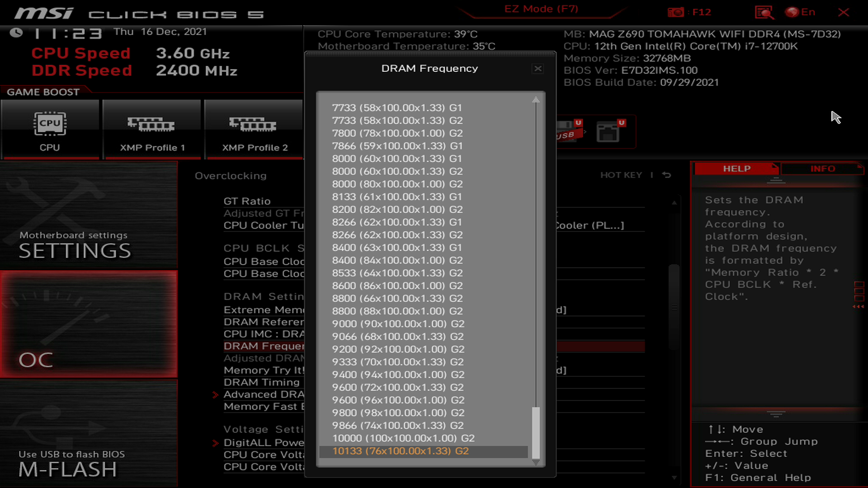Open M-FLASH to flash BIOS
868x488 pixels.
pos(89,434)
